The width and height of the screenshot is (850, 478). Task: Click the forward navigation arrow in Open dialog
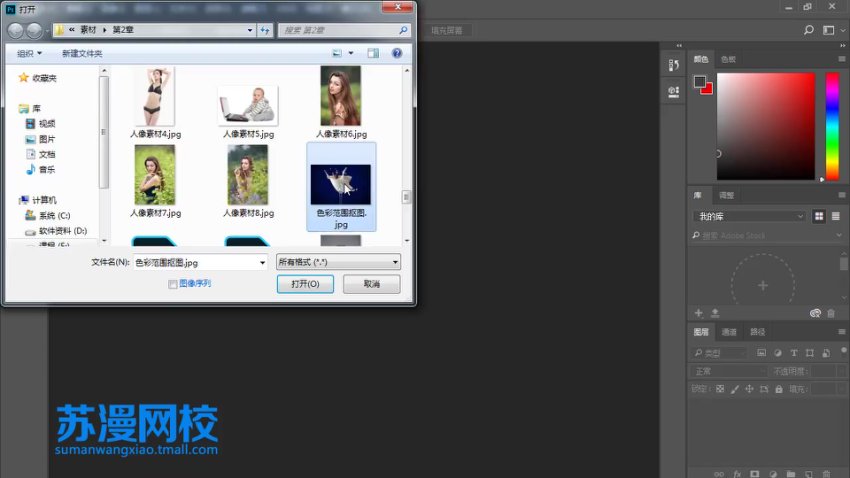point(34,30)
